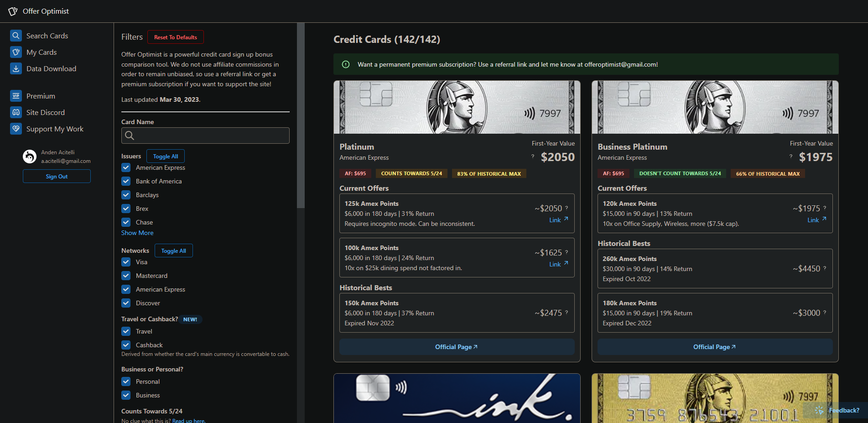Toggle the Discover network checkbox

point(126,303)
